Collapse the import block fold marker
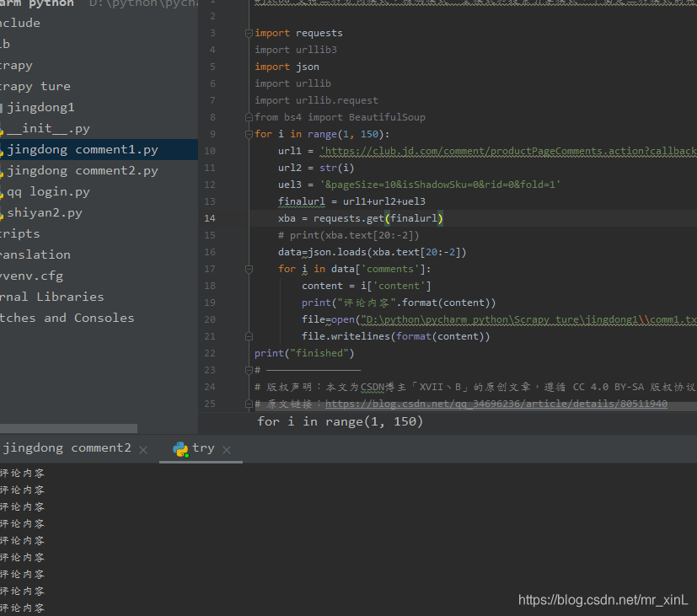 coord(249,33)
